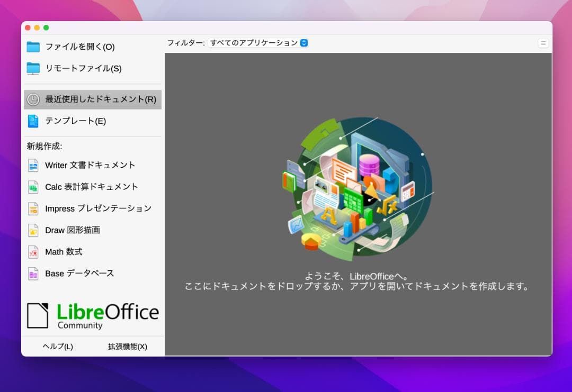Select the Recent Documents clock icon

(x=33, y=99)
